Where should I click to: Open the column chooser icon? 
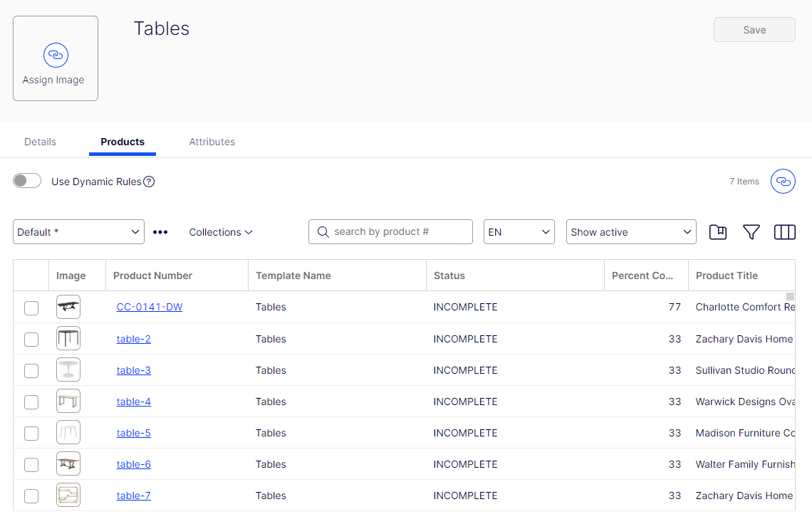[784, 232]
